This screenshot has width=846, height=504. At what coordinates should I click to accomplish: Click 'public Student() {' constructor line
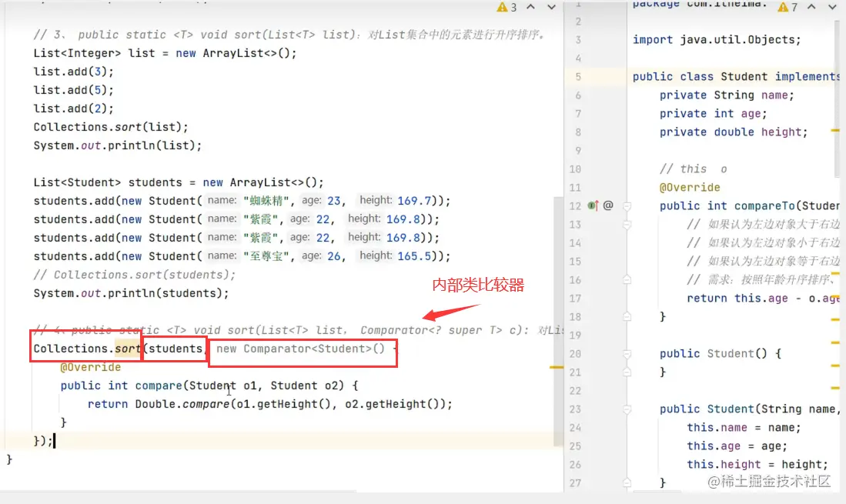pos(721,354)
